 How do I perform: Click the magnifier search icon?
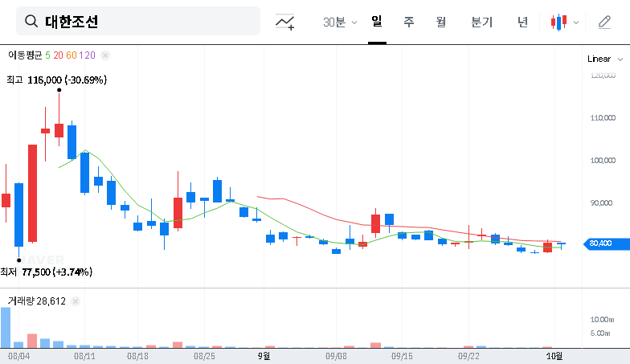[x=32, y=22]
